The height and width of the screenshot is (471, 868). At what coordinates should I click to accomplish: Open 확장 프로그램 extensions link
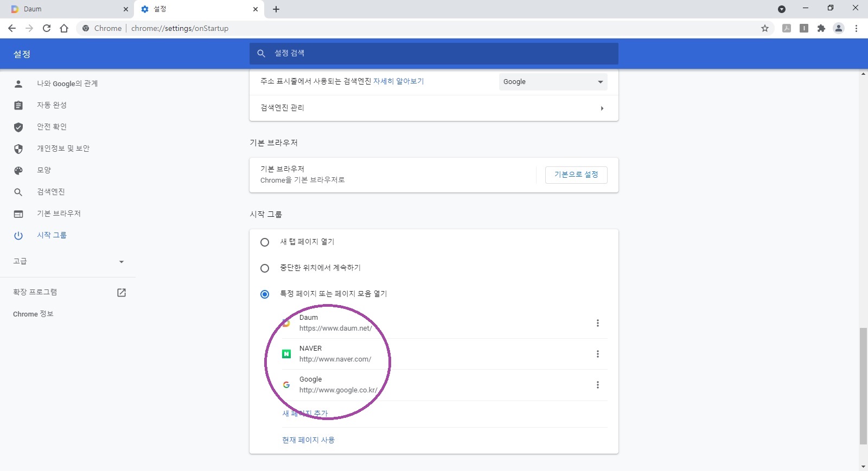click(x=35, y=292)
